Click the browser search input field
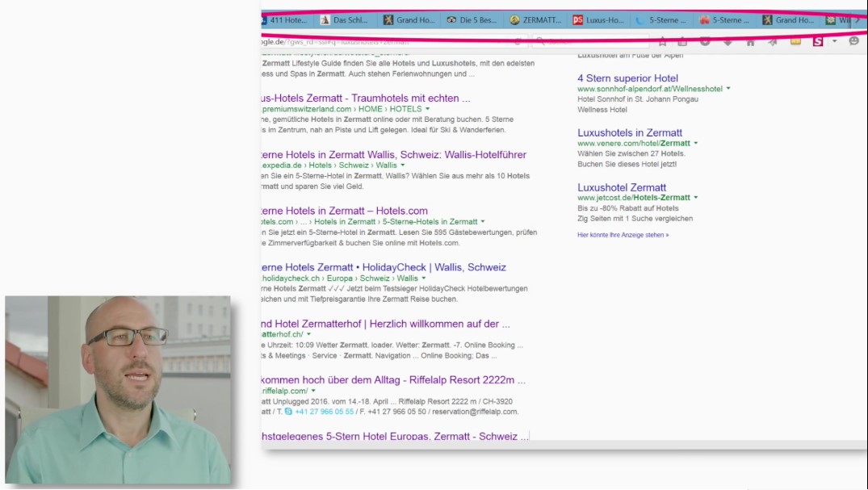This screenshot has height=490, width=868. pos(590,41)
